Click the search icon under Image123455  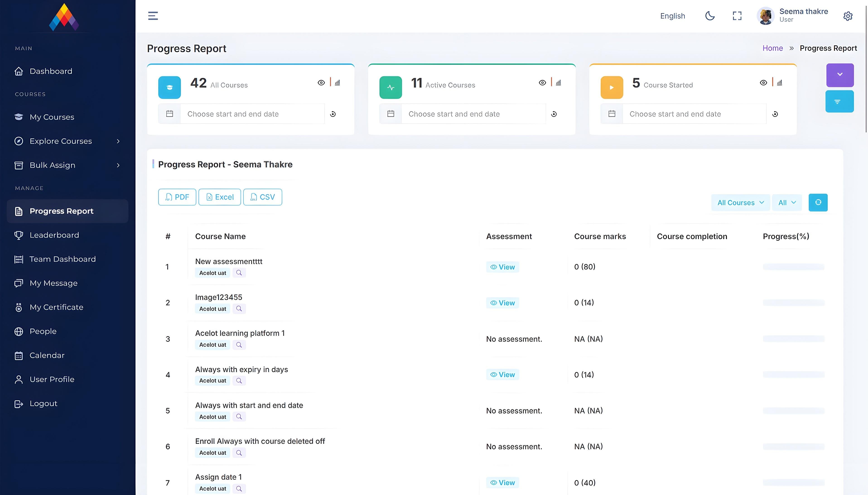coord(239,309)
